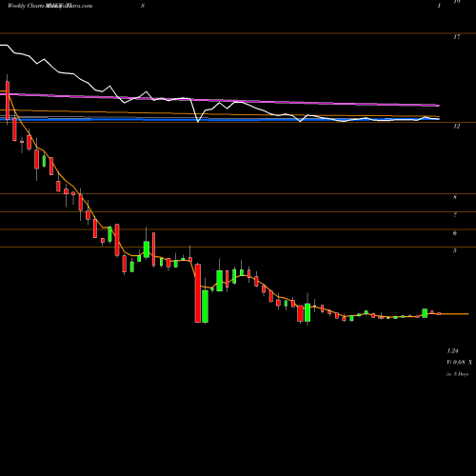Click the "1.24" value text
Screen dimensions: 476x476
pyautogui.click(x=452, y=351)
